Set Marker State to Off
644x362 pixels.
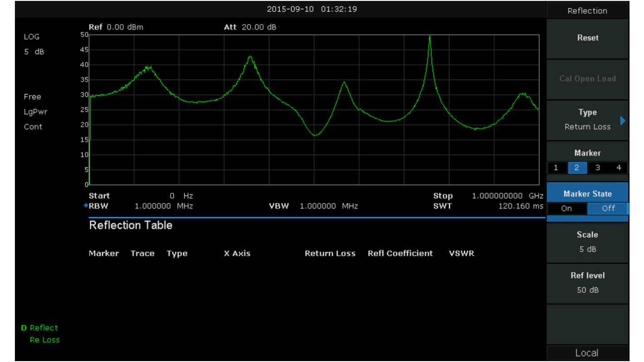pos(608,209)
